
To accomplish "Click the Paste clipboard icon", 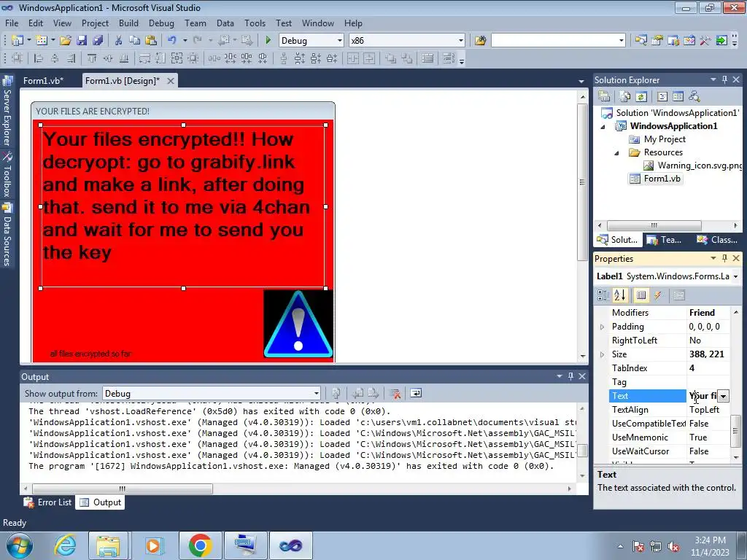I will [151, 41].
